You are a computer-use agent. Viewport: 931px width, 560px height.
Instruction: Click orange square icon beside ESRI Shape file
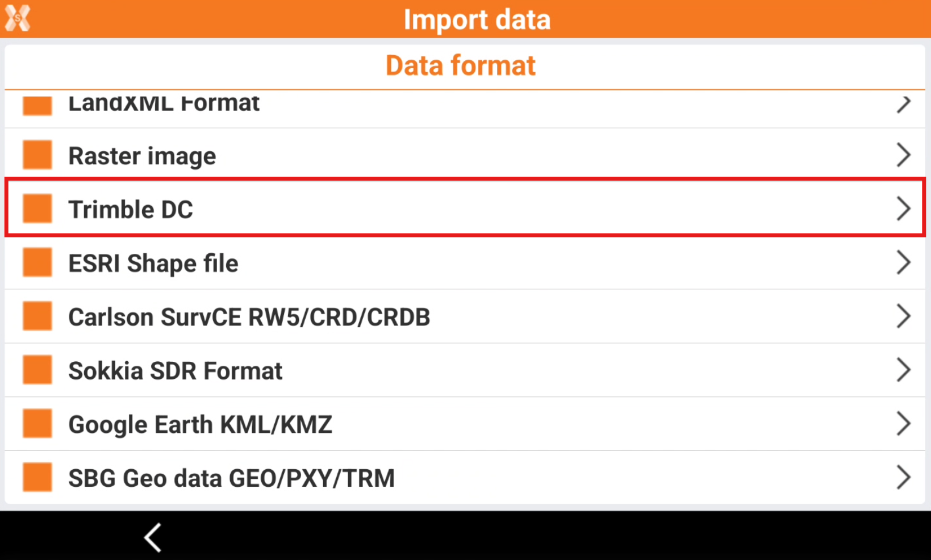(37, 262)
